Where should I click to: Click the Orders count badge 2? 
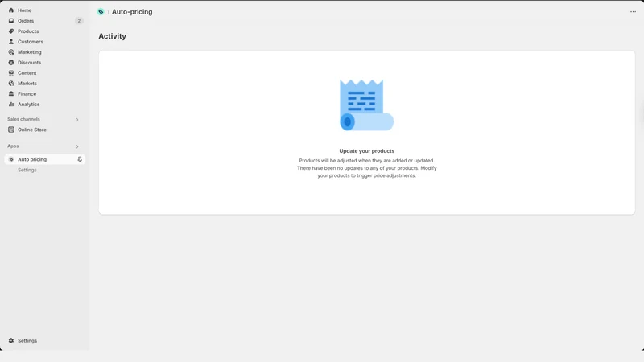click(79, 21)
